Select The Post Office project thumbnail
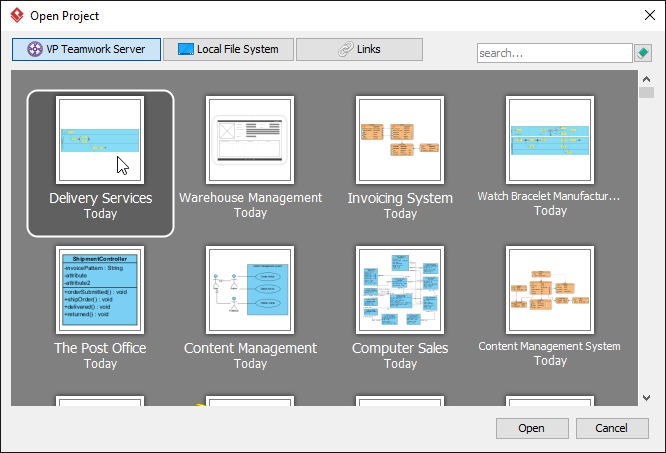 pyautogui.click(x=100, y=290)
